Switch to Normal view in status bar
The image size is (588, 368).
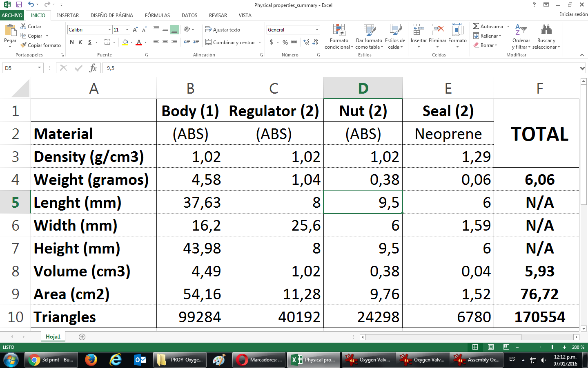[475, 347]
